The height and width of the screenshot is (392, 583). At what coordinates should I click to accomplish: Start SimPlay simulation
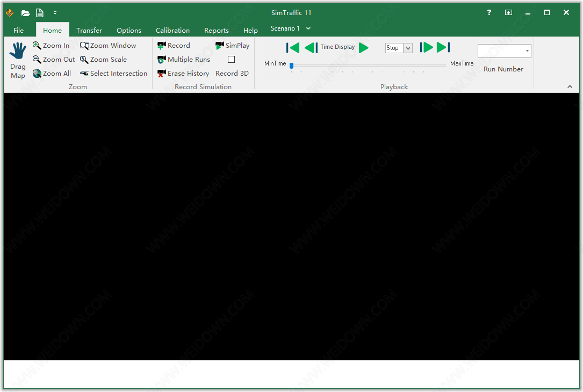click(x=232, y=45)
